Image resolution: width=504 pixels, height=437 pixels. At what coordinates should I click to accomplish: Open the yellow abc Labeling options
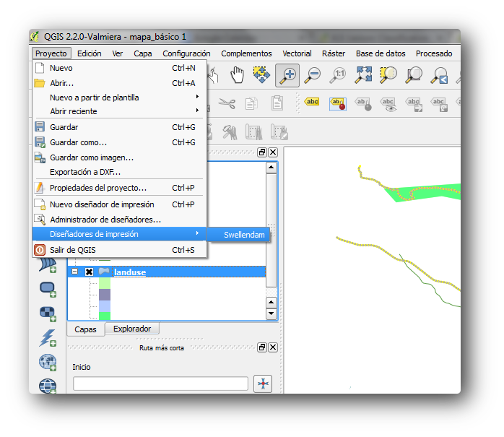point(312,102)
